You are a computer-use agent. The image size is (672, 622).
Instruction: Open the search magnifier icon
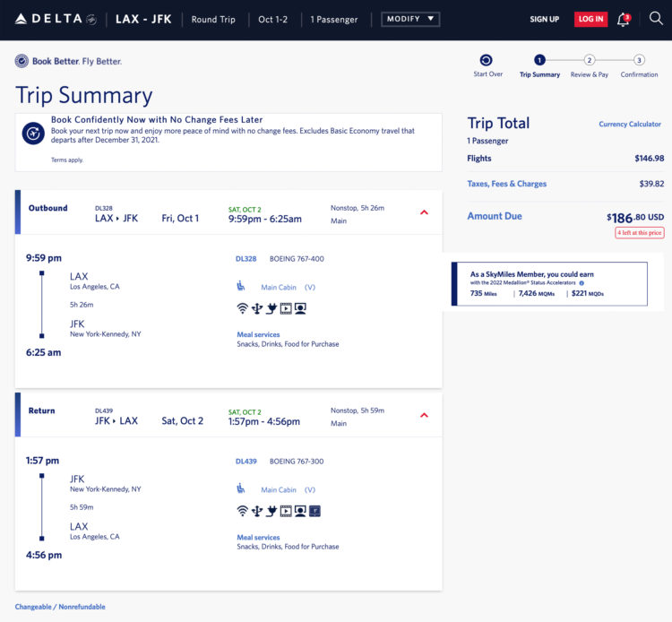click(656, 19)
